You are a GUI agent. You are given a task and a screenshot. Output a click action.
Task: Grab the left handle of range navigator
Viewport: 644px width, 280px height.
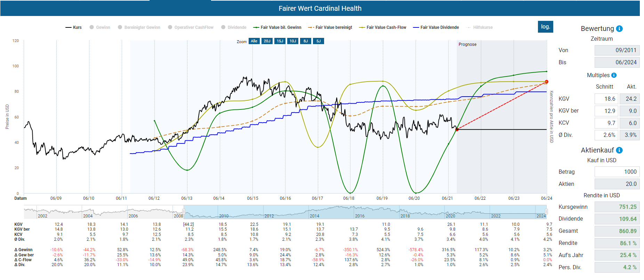[184, 212]
